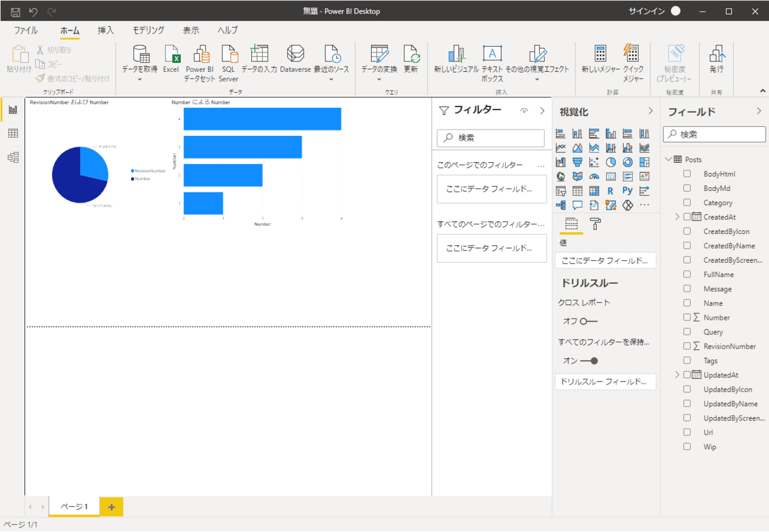The height and width of the screenshot is (532, 769).
Task: Select the matrix visual
Action: click(594, 190)
